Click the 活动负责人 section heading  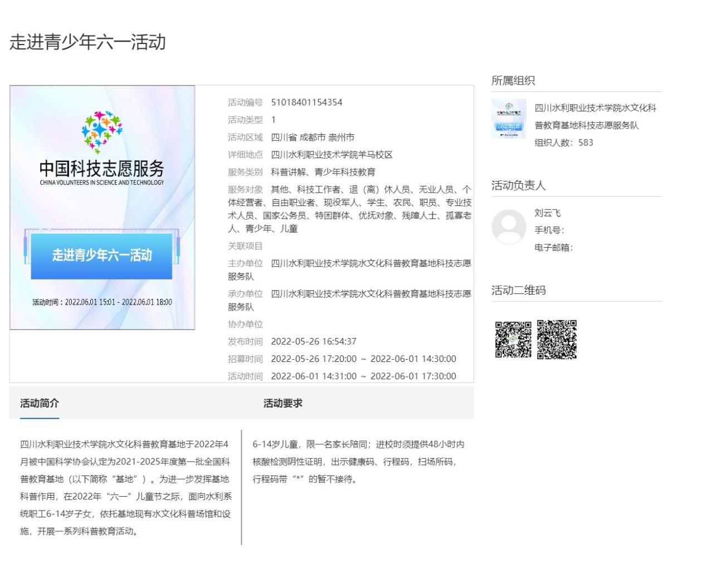pos(518,185)
